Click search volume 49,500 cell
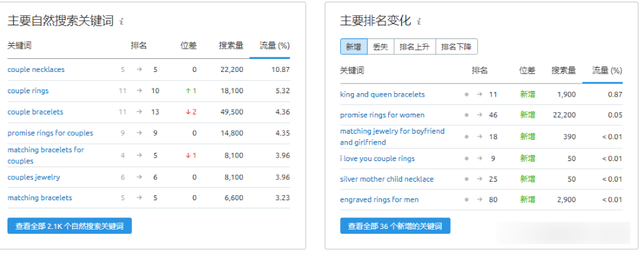The height and width of the screenshot is (268, 644). tap(232, 112)
